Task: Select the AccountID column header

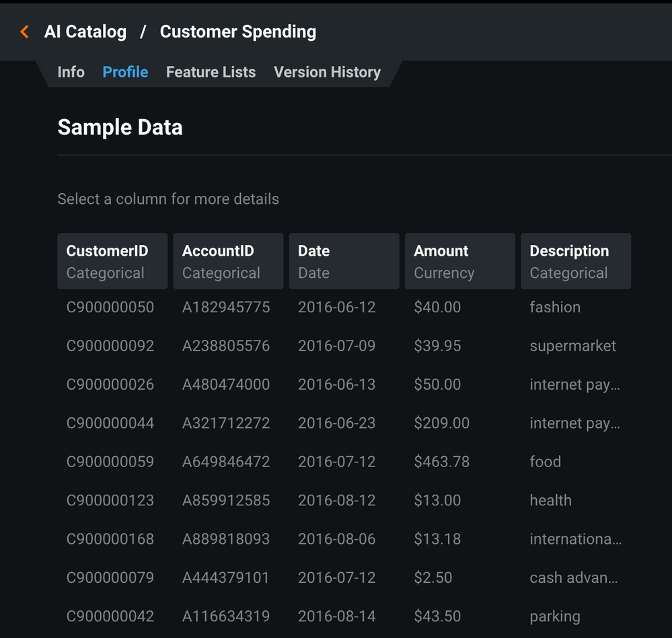Action: (x=228, y=261)
